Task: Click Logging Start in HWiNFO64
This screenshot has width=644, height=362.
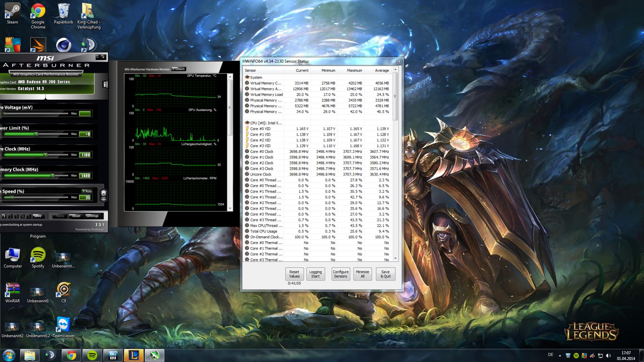Action: (x=315, y=274)
